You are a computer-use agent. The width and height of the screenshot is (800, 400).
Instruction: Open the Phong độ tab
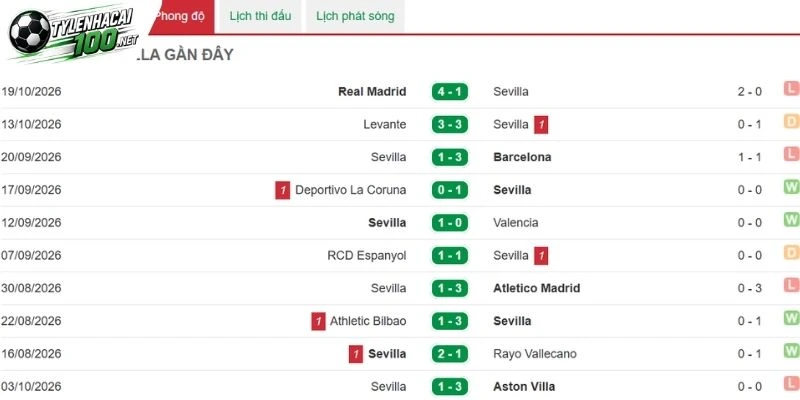(x=182, y=16)
